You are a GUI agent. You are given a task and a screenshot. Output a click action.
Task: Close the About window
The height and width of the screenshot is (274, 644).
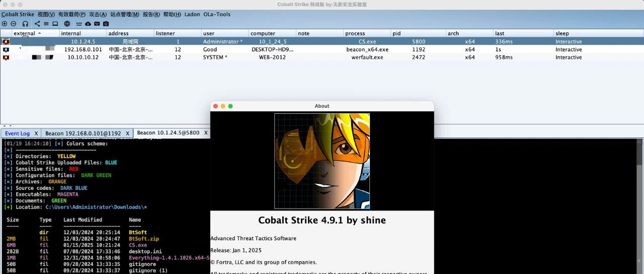point(215,106)
